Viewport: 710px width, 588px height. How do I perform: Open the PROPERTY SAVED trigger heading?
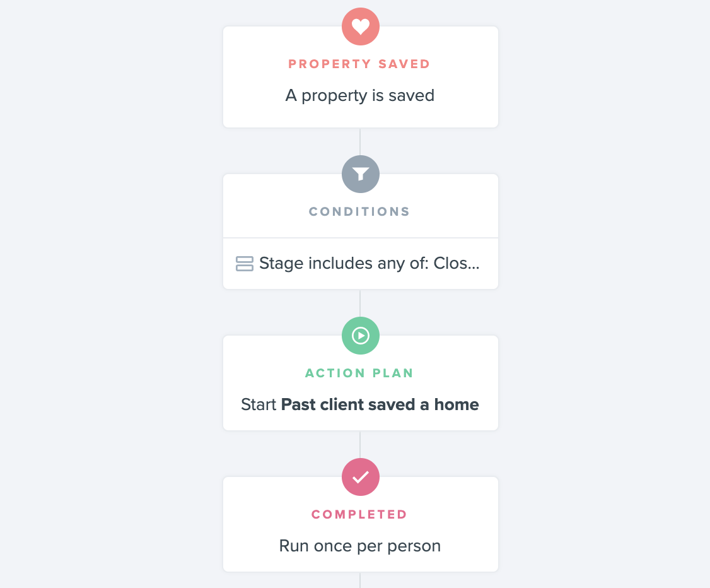click(x=359, y=64)
